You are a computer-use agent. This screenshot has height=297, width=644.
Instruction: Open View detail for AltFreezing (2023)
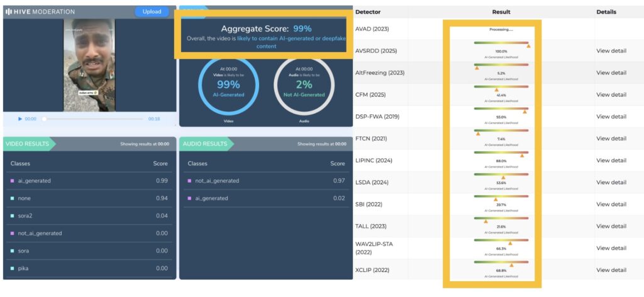coord(611,73)
